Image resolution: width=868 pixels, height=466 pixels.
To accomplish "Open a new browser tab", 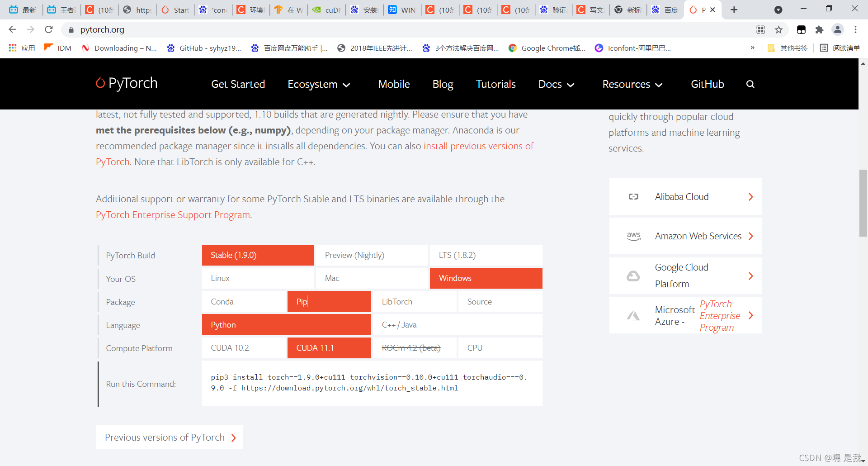I will coord(734,10).
